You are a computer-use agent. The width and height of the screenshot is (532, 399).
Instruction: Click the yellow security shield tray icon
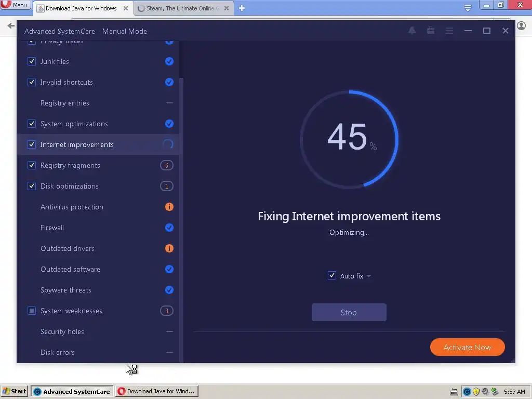[x=476, y=392]
